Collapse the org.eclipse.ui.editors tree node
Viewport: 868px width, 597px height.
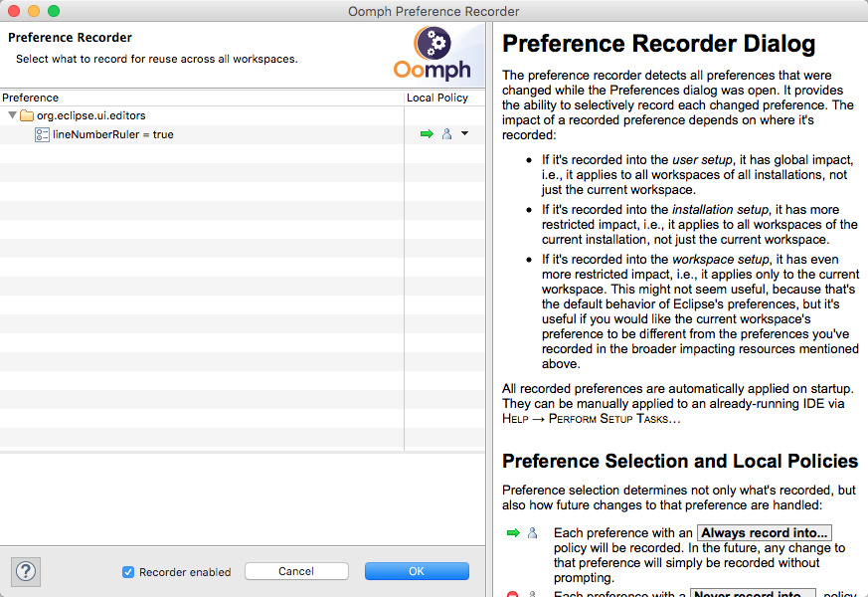point(12,115)
